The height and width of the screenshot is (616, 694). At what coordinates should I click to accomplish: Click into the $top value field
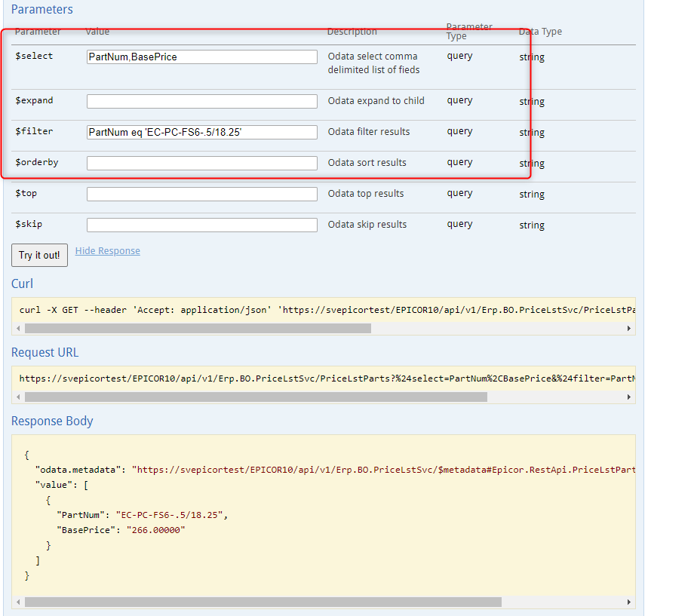pyautogui.click(x=202, y=194)
